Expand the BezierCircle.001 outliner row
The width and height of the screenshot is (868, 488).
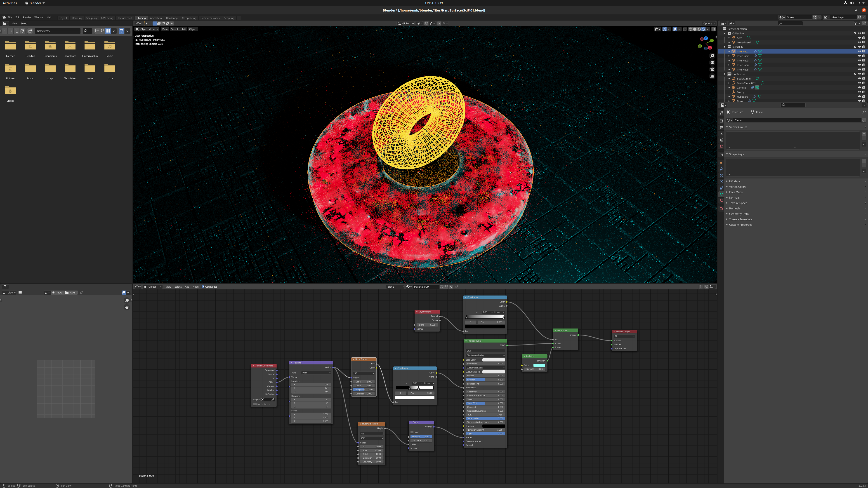[729, 83]
